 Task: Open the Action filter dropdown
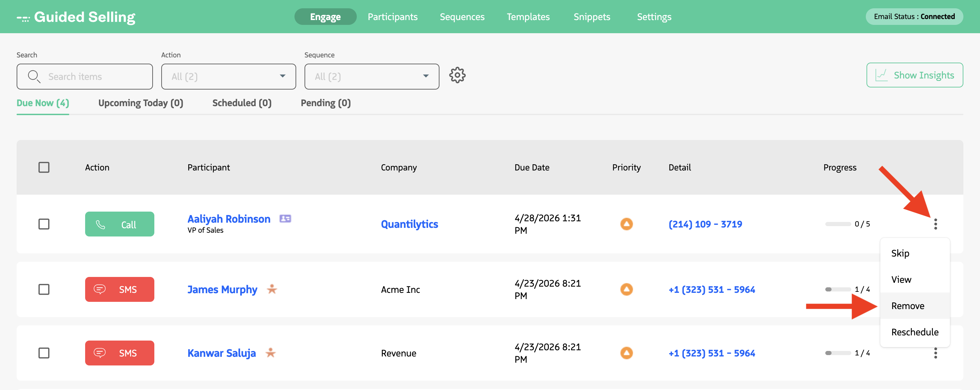coord(228,76)
